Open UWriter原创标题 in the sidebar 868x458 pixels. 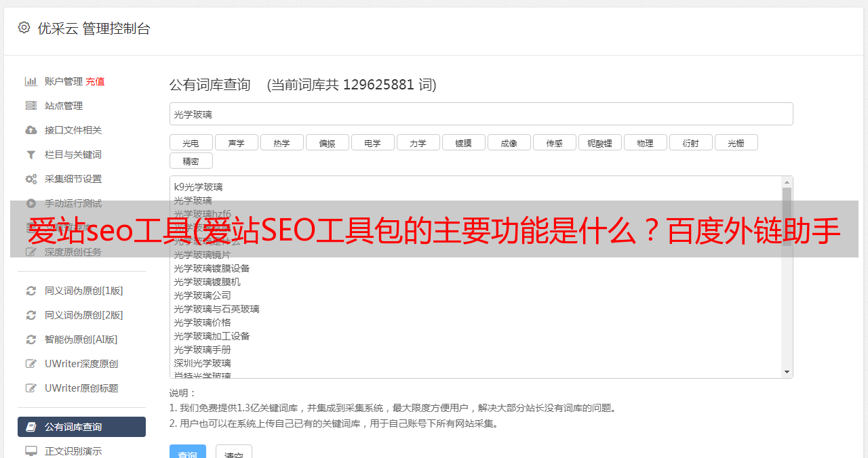coord(81,388)
